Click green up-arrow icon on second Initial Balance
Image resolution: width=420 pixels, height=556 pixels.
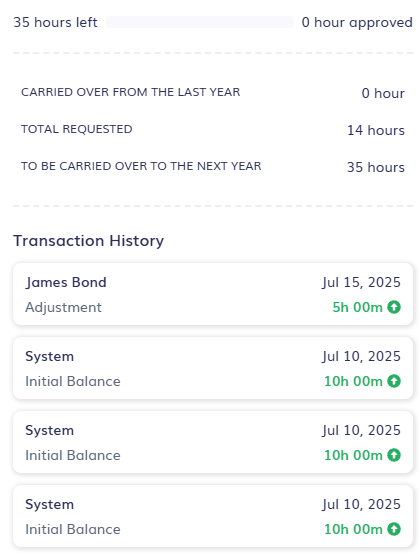click(x=394, y=455)
